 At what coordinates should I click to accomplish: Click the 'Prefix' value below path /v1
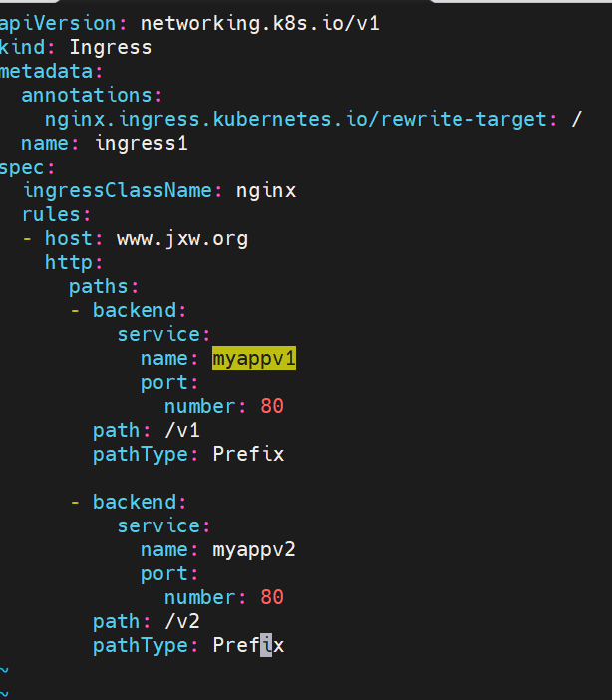pyautogui.click(x=248, y=454)
